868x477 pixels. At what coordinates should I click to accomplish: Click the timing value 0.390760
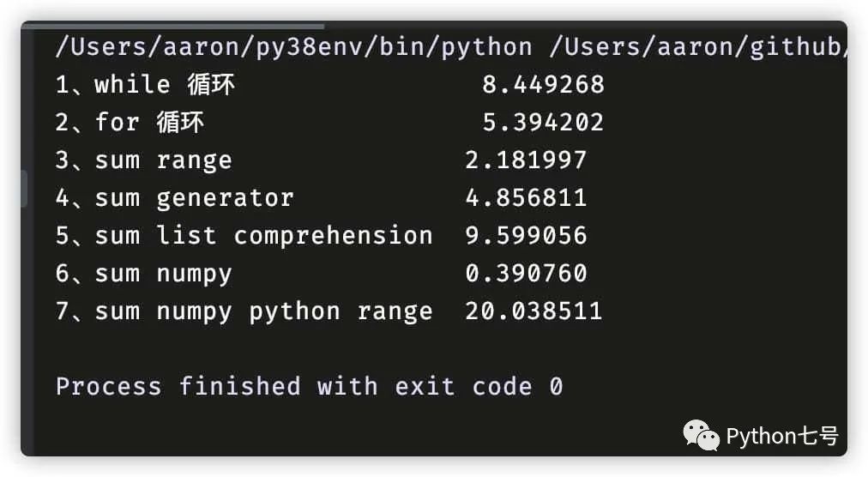(x=526, y=273)
